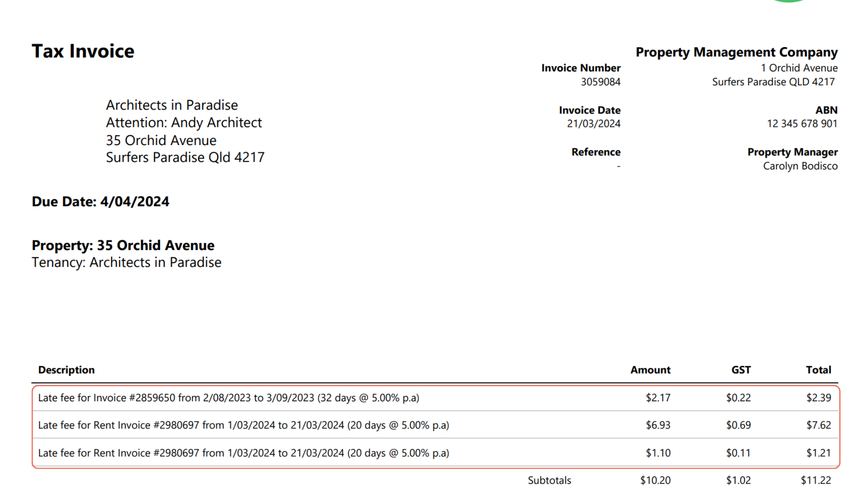Click the Subtotals label

point(549,480)
